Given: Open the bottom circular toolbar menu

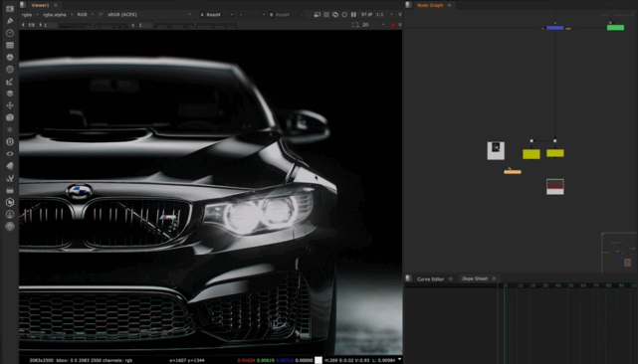Looking at the screenshot, I should click(10, 226).
